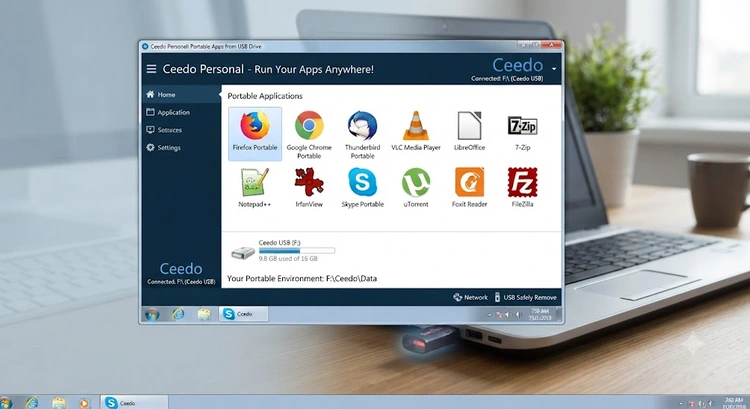Click 'Connected: F:\ (Ceedo USB)' in header
This screenshot has height=409, width=750.
[507, 78]
